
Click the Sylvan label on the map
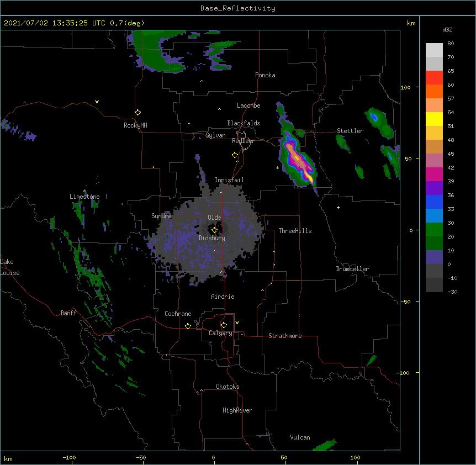215,135
